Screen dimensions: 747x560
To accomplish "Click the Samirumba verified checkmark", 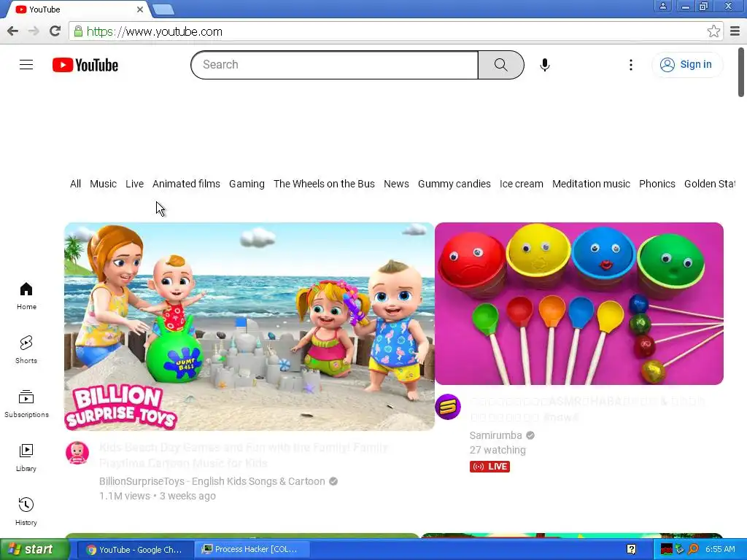I will click(x=530, y=435).
